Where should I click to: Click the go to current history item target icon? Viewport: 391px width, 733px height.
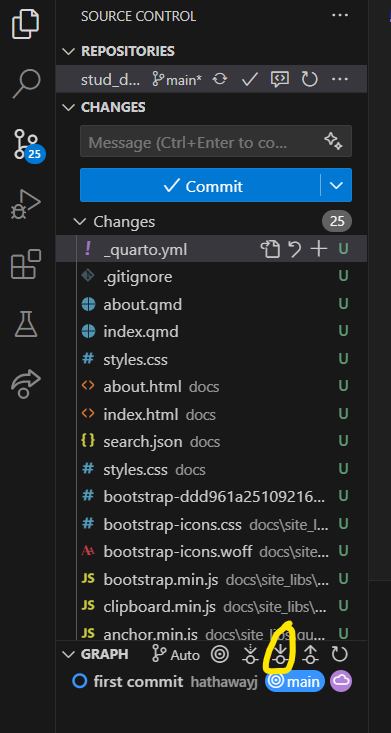coord(220,654)
